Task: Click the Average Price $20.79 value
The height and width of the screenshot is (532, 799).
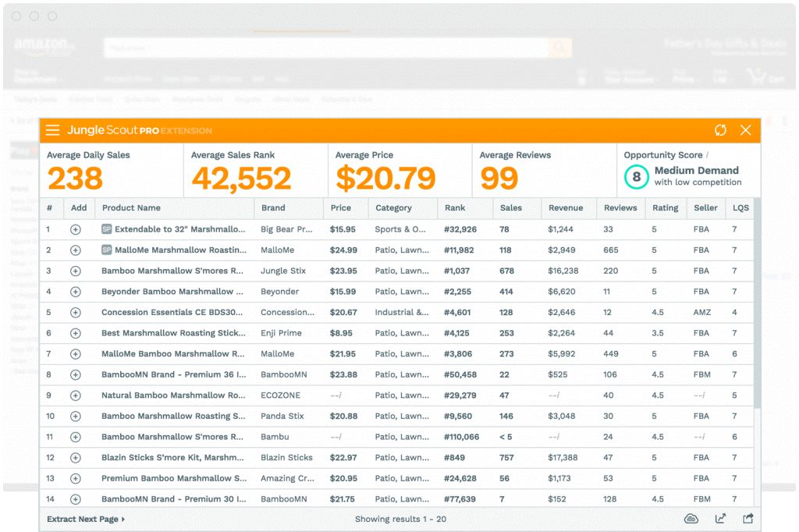Action: click(x=385, y=179)
